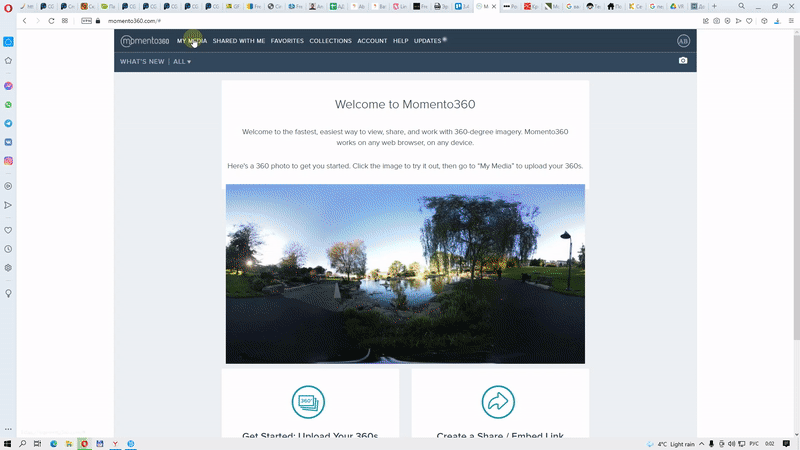Screen dimensions: 800x450
Task: Click the Momento360 logo in header
Action: click(145, 41)
